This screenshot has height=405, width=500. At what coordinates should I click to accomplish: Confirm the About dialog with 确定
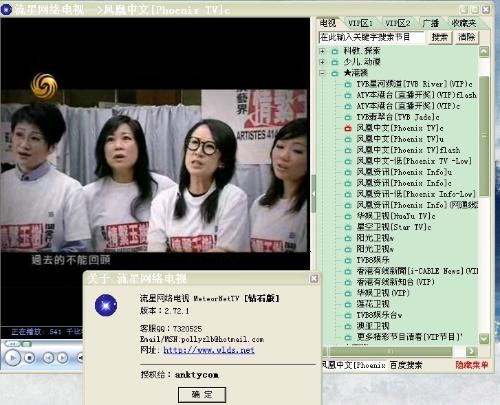pos(202,395)
